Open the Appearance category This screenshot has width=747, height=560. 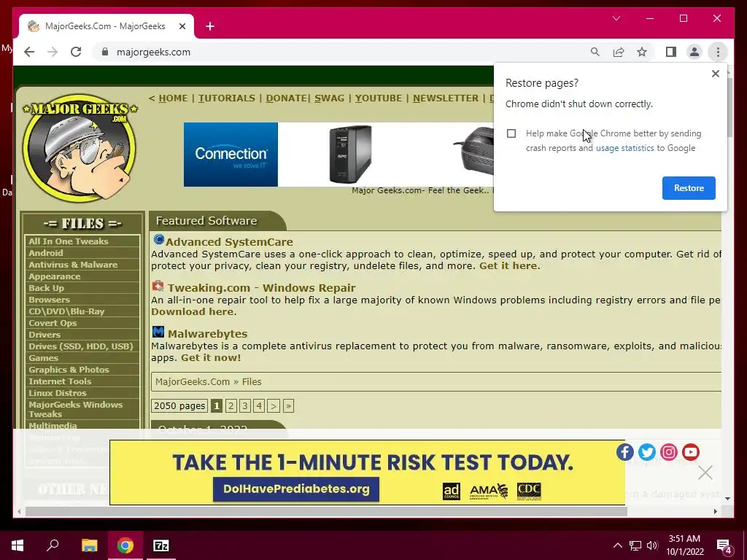[54, 276]
